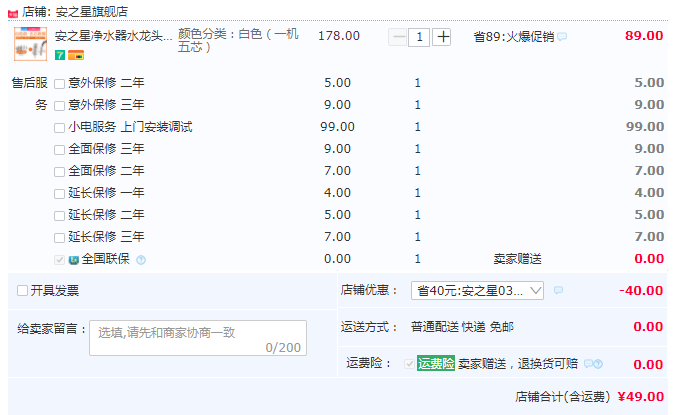Click the help question icon next to 全国联保
This screenshot has height=415, width=673.
[141, 260]
